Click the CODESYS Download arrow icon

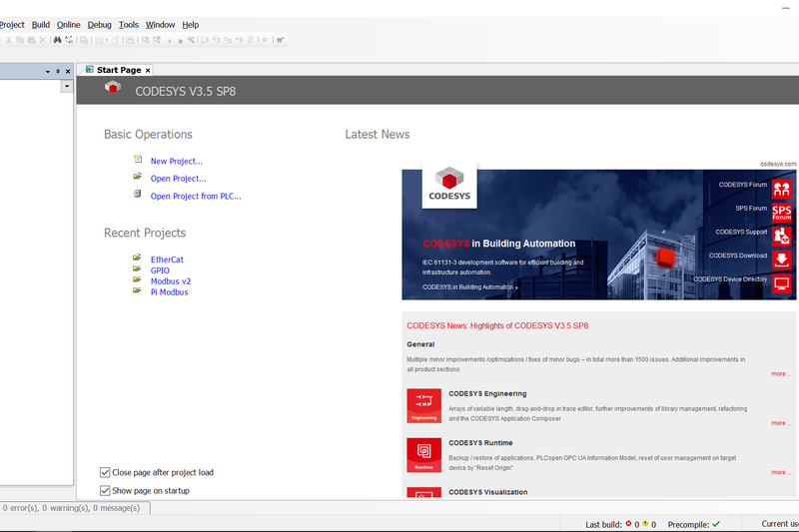point(781,260)
